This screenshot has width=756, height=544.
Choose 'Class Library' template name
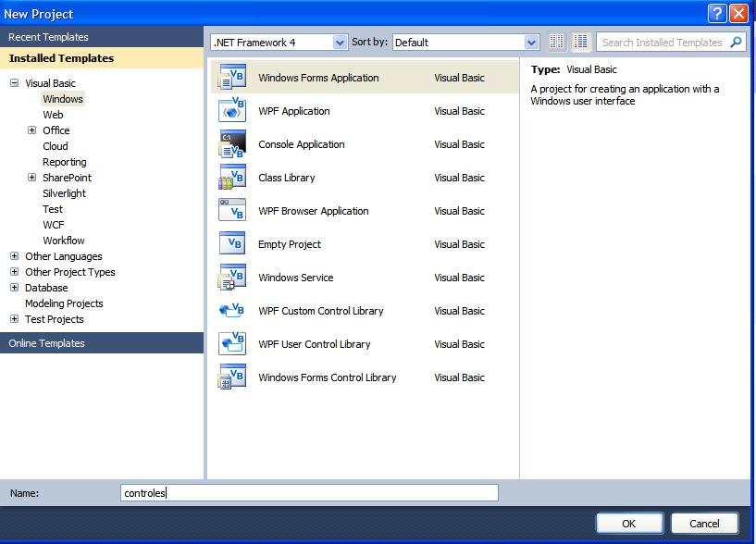click(287, 178)
